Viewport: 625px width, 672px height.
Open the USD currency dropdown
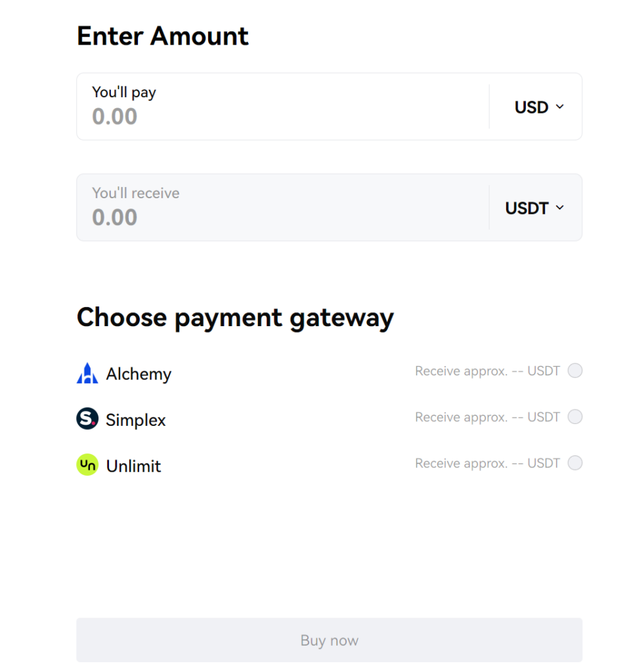[x=538, y=107]
